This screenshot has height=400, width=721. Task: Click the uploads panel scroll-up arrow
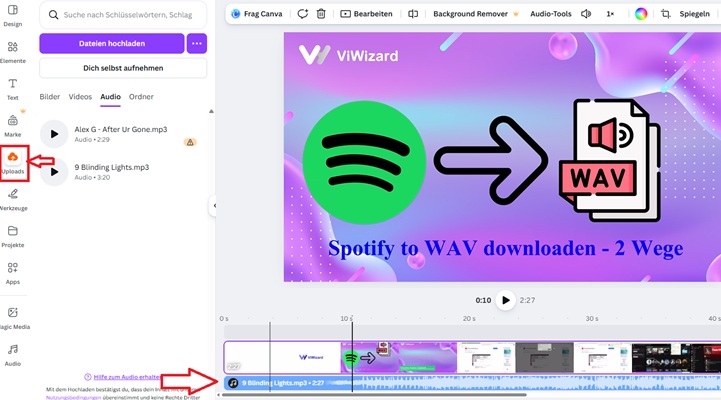click(211, 111)
